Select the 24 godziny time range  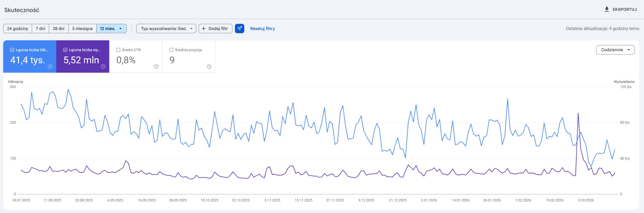(x=17, y=29)
